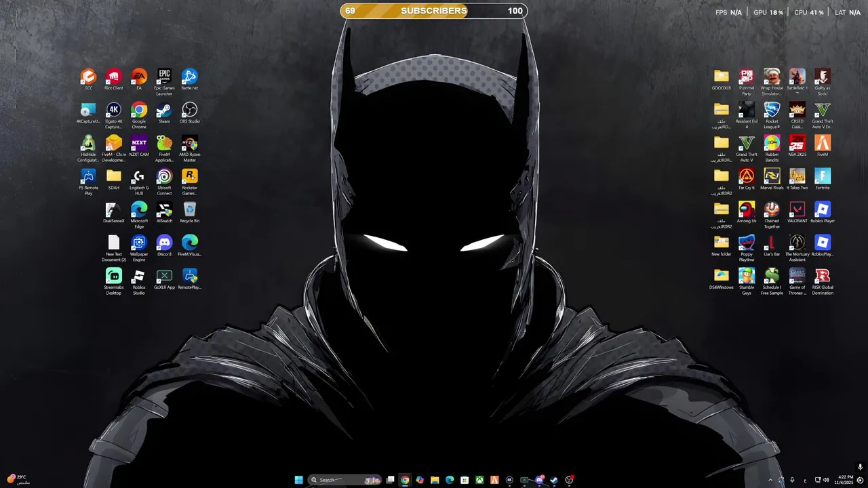The width and height of the screenshot is (868, 488).
Task: Open Streamlabs Desktop shortcut
Action: pyautogui.click(x=113, y=282)
